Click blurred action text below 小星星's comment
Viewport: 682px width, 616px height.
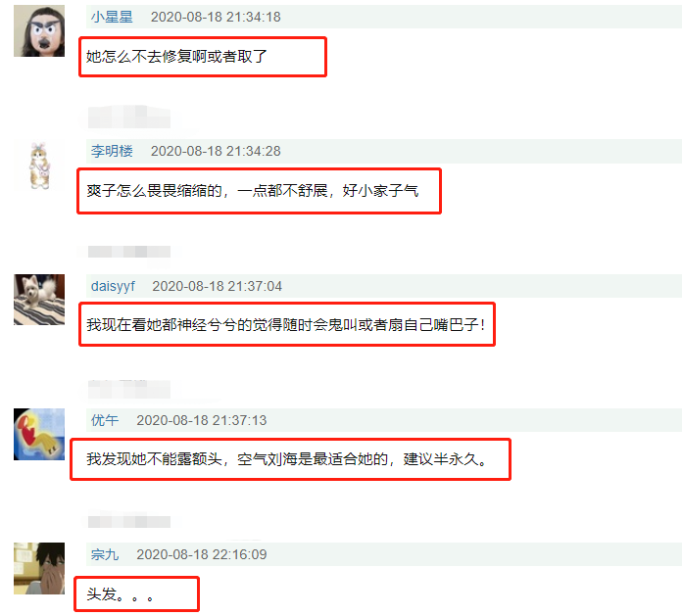tap(128, 117)
